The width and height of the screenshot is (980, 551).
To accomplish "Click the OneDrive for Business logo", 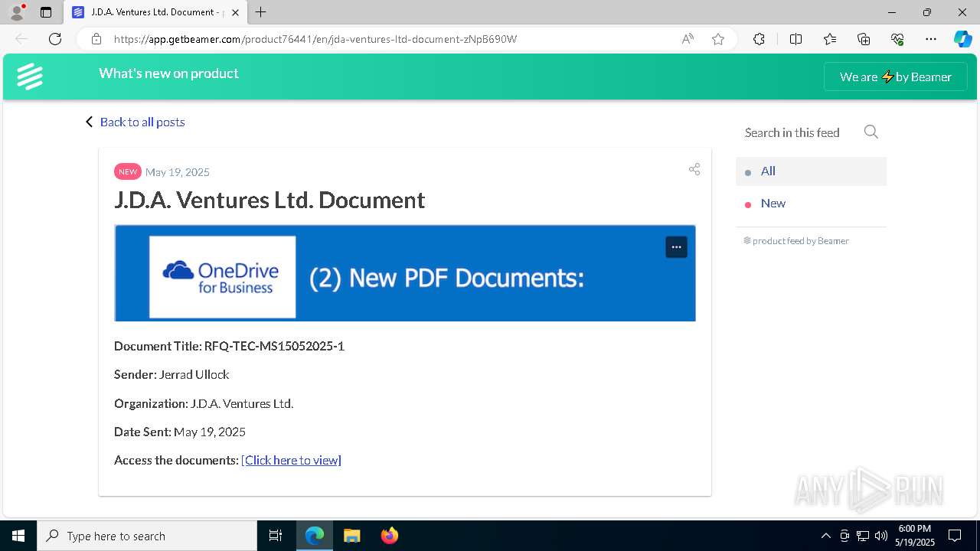I will 222,277.
